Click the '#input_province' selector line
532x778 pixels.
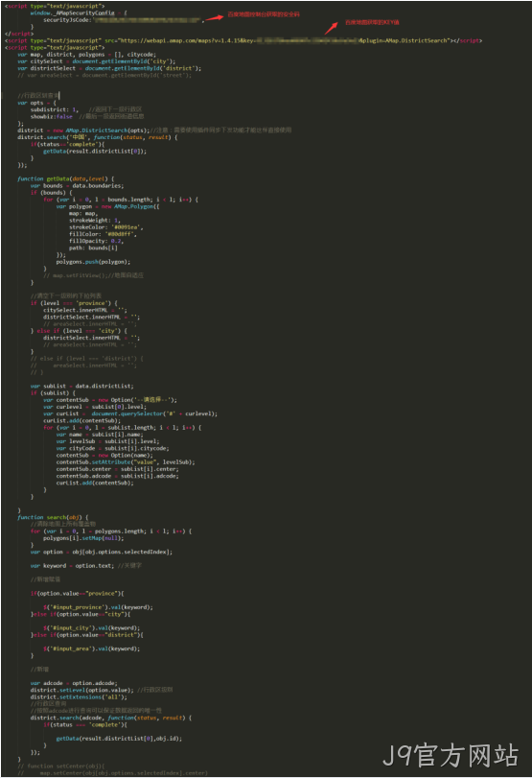coord(98,607)
